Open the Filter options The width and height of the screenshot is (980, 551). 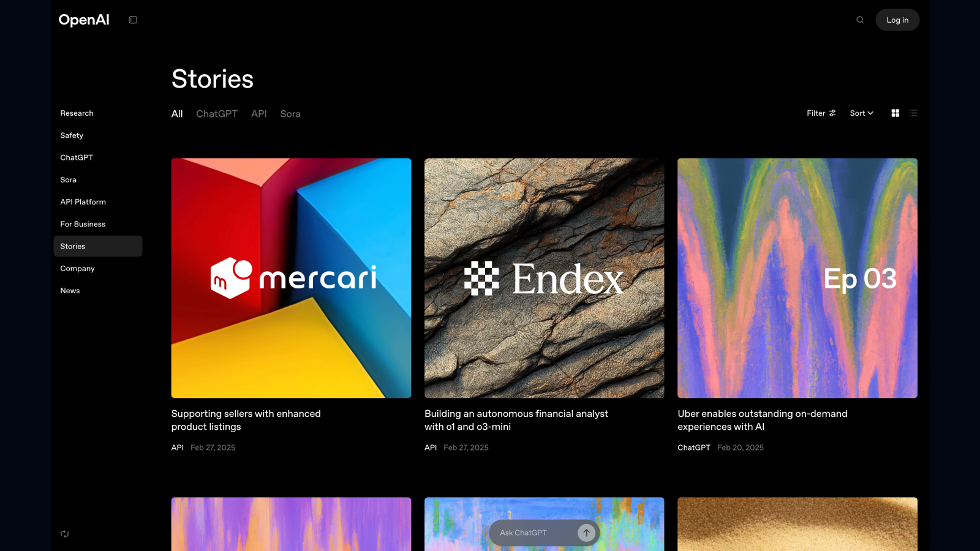(821, 113)
